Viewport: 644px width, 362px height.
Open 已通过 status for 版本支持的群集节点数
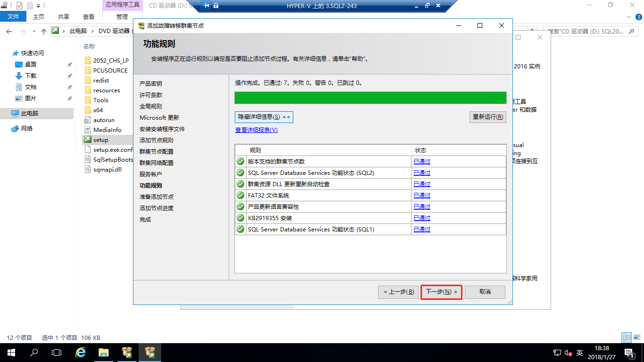[422, 162]
